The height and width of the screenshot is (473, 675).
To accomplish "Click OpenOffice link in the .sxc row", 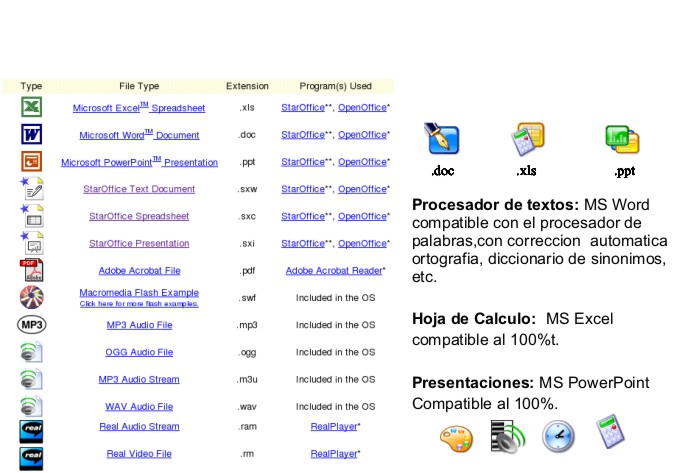I will pos(362,216).
